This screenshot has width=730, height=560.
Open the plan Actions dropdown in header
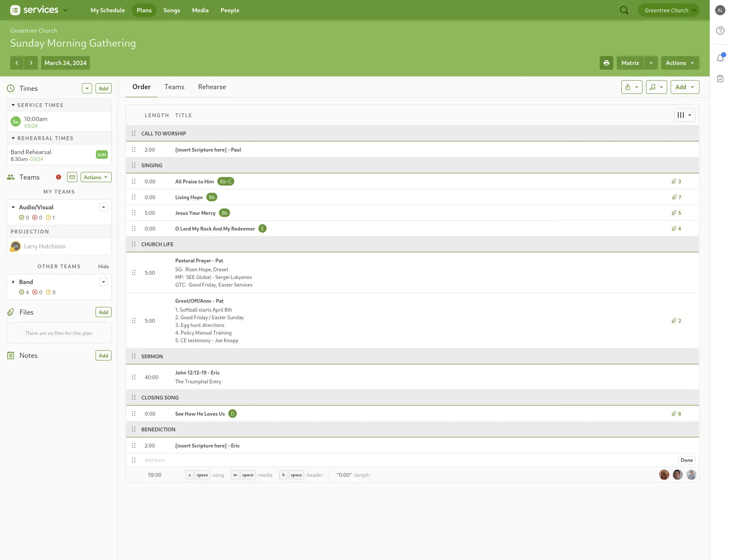(x=680, y=63)
